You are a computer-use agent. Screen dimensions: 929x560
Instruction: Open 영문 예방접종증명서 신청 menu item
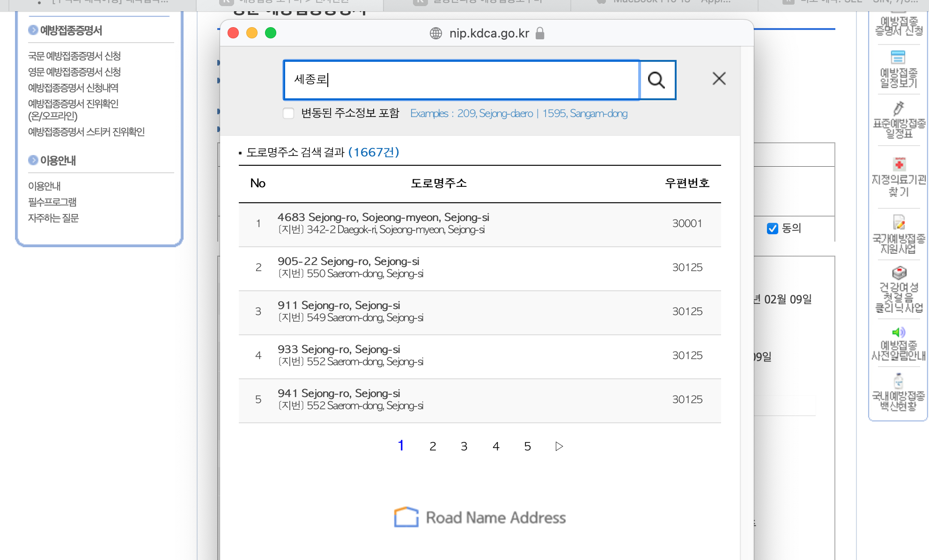point(74,72)
